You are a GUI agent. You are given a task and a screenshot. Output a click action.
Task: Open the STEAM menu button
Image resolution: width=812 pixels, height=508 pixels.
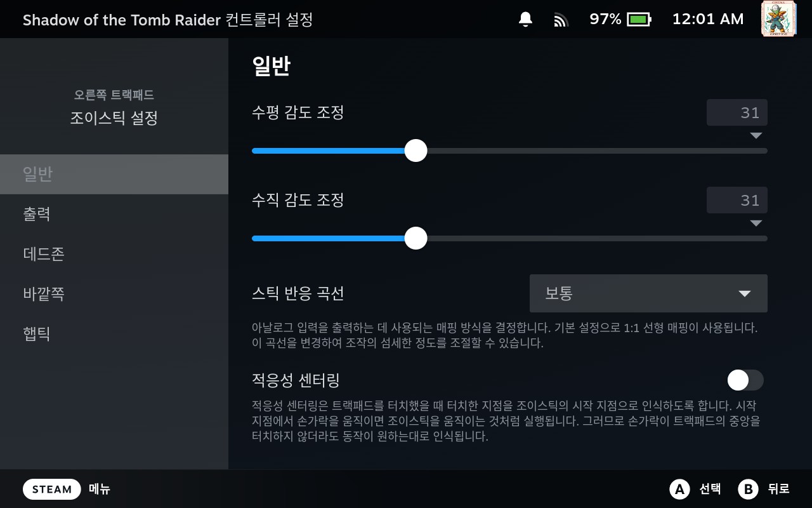point(52,489)
